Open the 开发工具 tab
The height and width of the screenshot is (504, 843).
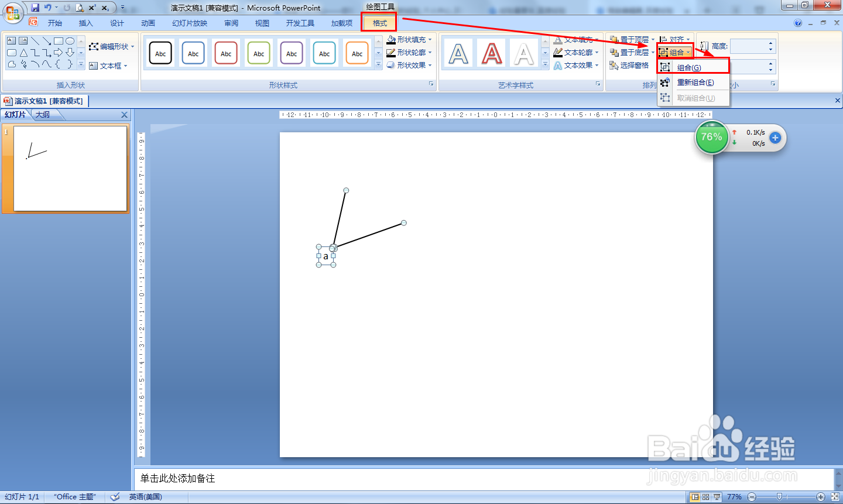pyautogui.click(x=300, y=23)
